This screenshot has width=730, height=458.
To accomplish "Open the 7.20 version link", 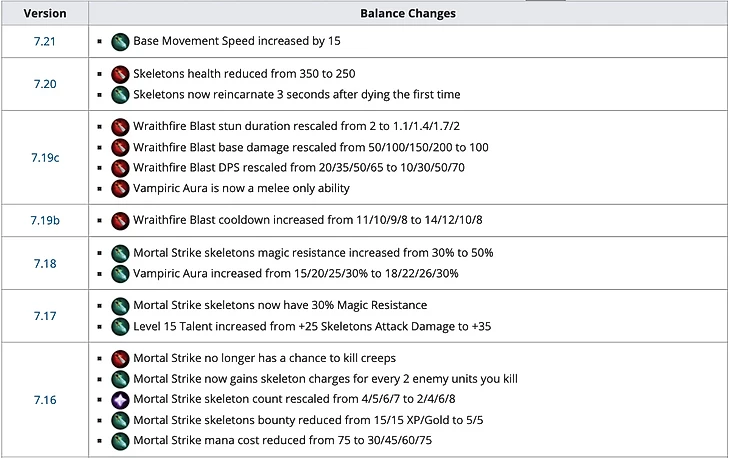I will pos(45,84).
